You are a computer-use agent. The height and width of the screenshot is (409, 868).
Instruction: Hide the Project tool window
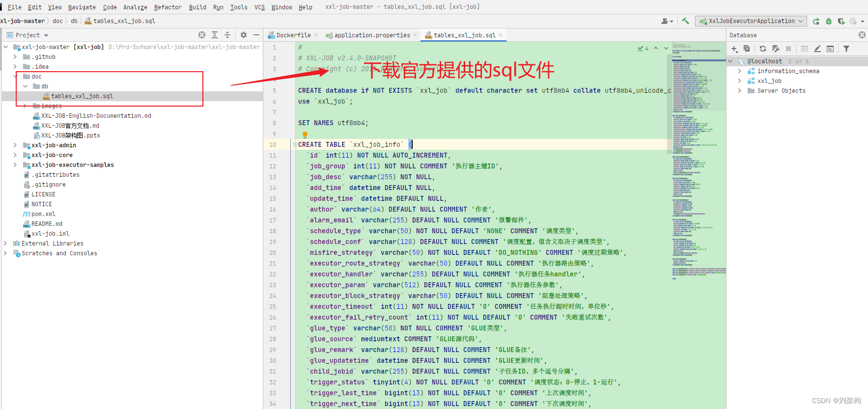tap(256, 35)
